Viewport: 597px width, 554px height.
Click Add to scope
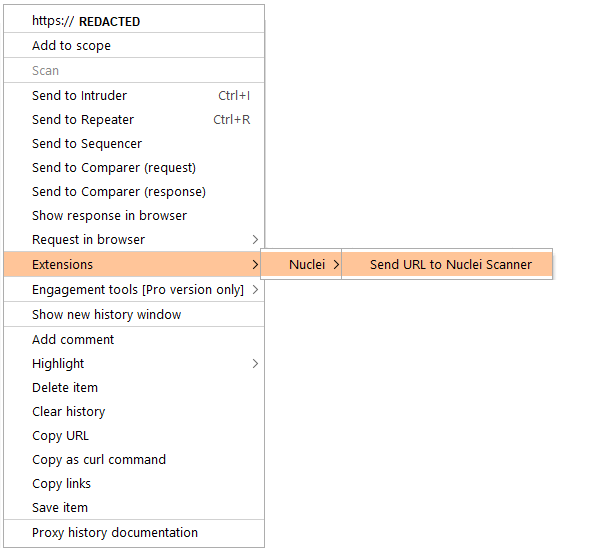coord(134,45)
